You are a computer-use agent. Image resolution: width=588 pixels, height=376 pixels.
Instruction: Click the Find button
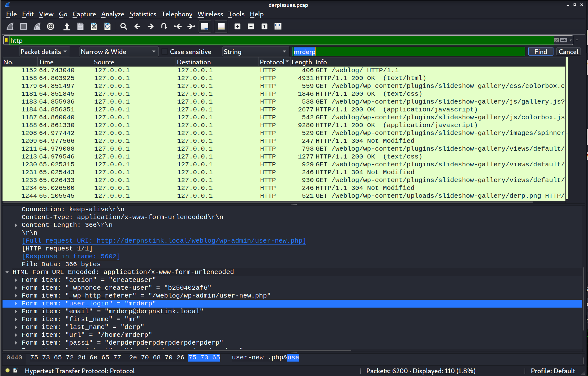coord(541,52)
